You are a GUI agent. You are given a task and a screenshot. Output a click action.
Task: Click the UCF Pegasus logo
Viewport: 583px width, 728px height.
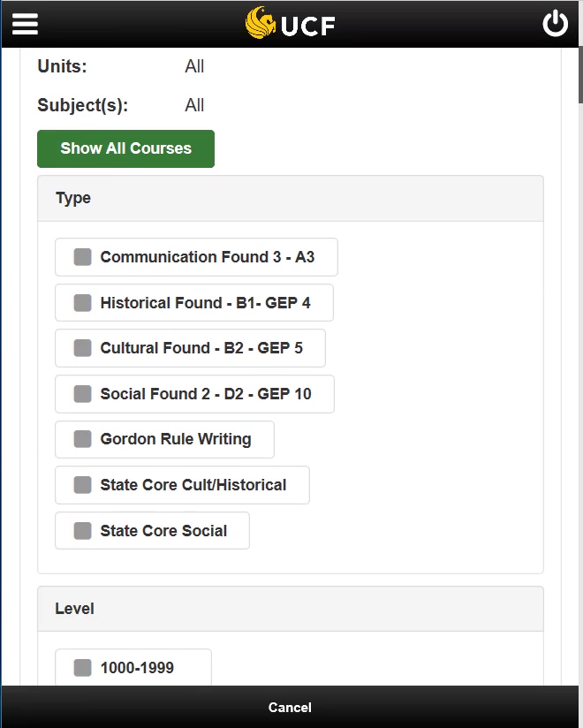coord(261,23)
